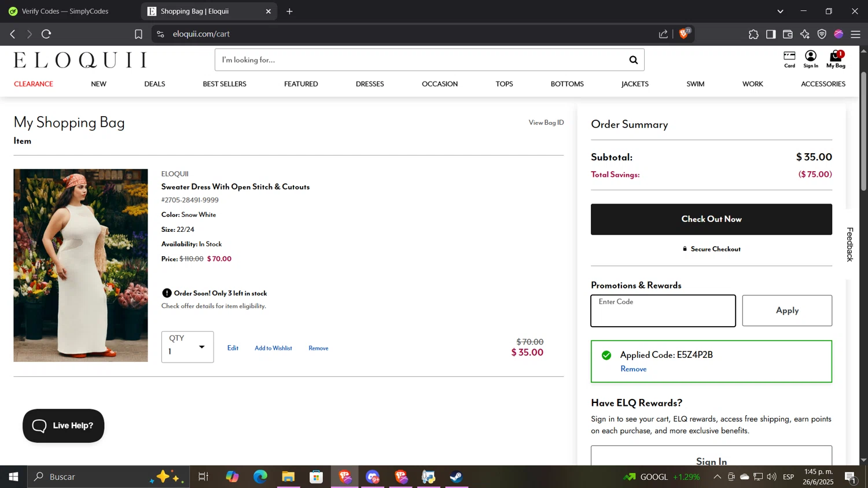Screen dimensions: 868x488
Task: Open the Windows Start menu
Action: [13, 477]
